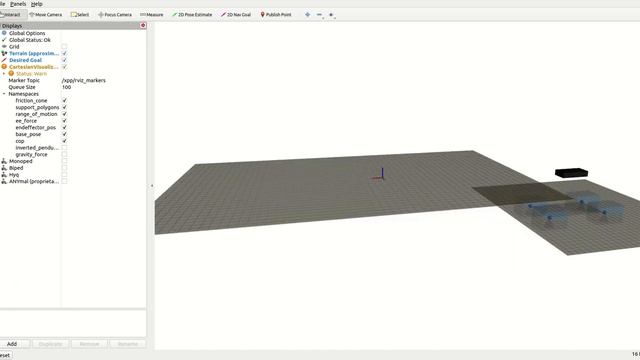The image size is (640, 360).
Task: Click the Remove display button
Action: point(89,344)
